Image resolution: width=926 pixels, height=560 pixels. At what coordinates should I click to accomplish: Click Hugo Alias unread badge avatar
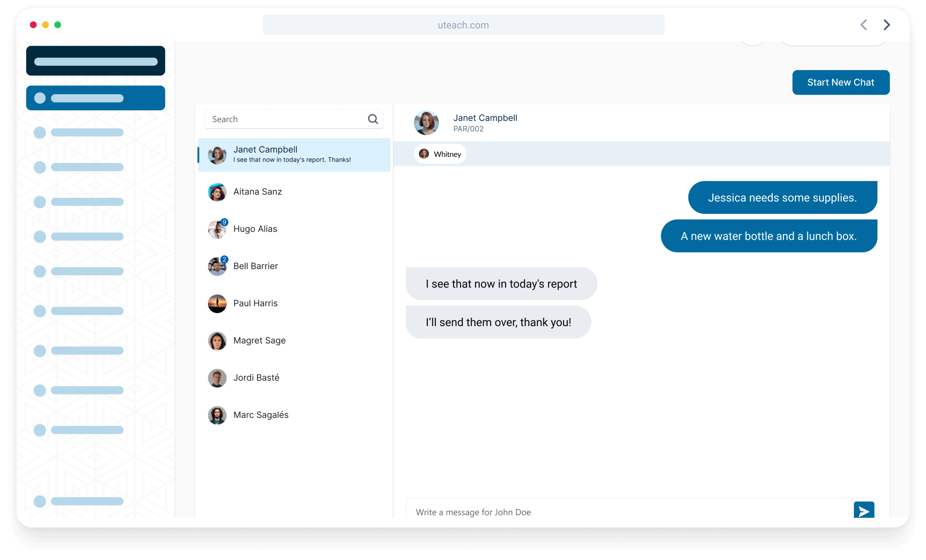coord(217,229)
